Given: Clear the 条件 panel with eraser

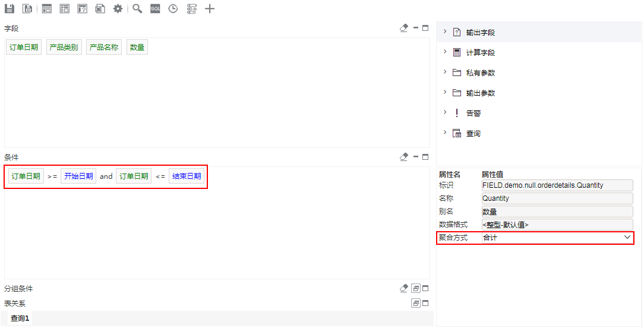Looking at the screenshot, I should [404, 157].
